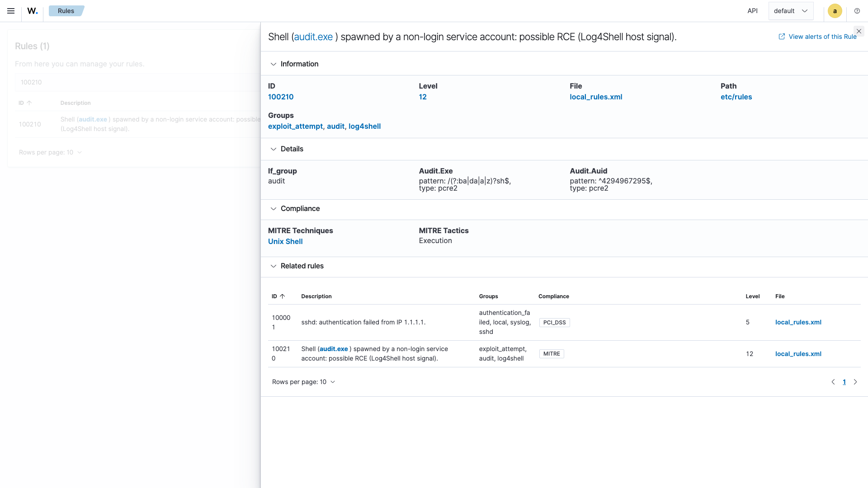Select the audit group link

coord(335,127)
